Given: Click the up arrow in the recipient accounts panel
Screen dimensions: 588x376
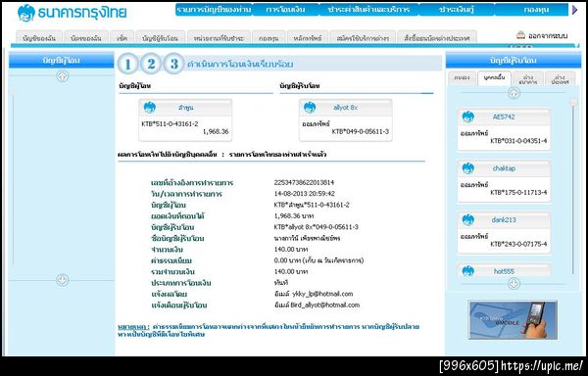Looking at the screenshot, I should (514, 93).
